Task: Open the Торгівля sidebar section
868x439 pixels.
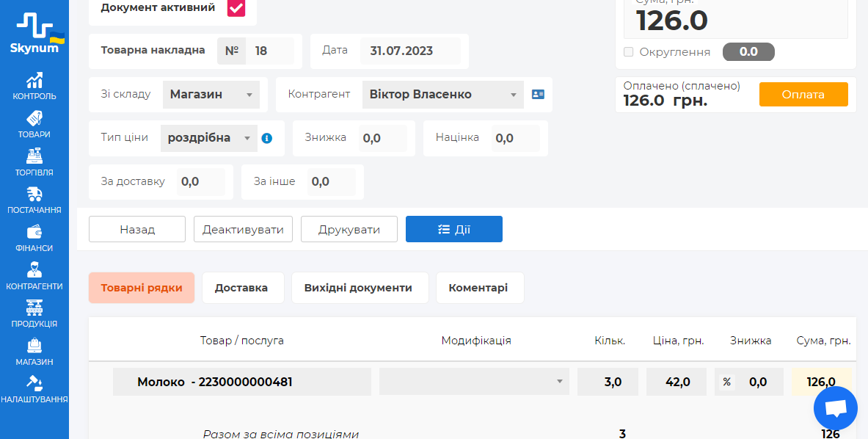Action: (34, 162)
